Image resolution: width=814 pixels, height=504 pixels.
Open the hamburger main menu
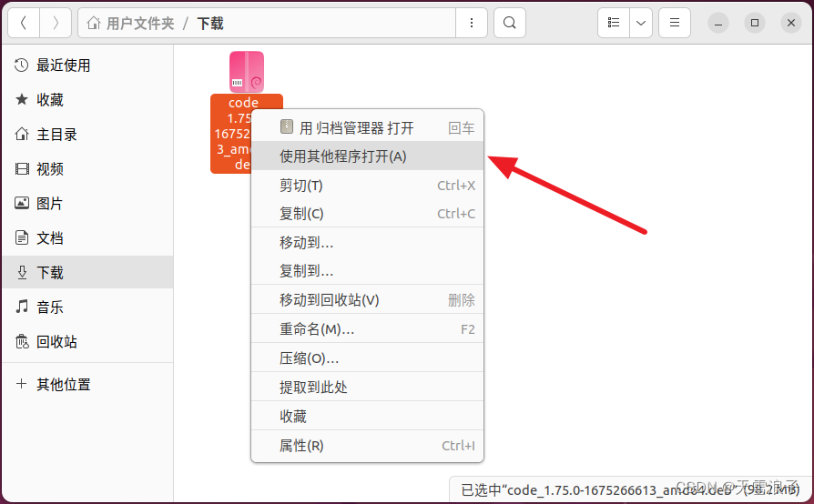point(675,23)
